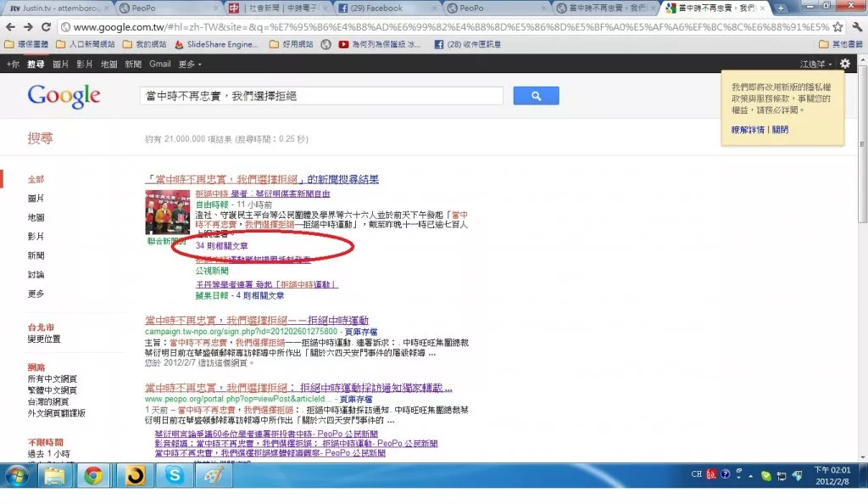Open the 好用網站 bookmark folder
868x504 pixels.
[x=292, y=44]
